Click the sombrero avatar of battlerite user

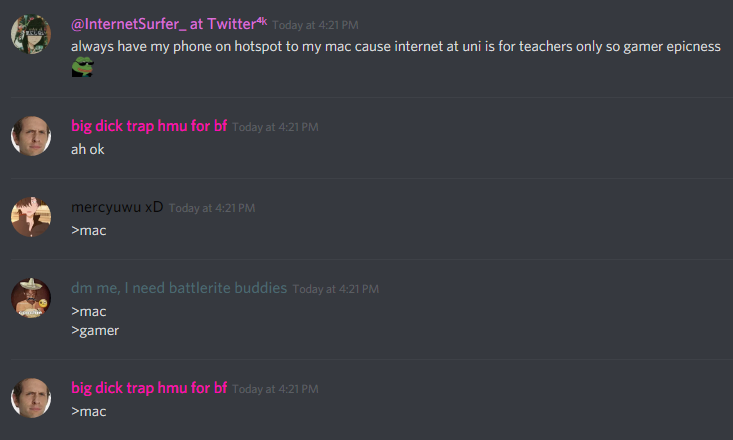(x=31, y=298)
